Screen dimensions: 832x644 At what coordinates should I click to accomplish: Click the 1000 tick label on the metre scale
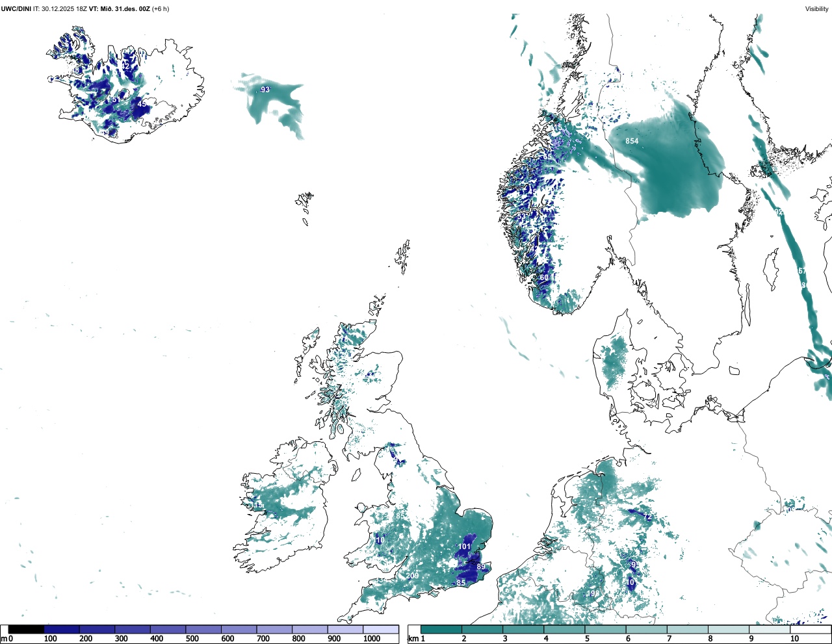(x=372, y=639)
